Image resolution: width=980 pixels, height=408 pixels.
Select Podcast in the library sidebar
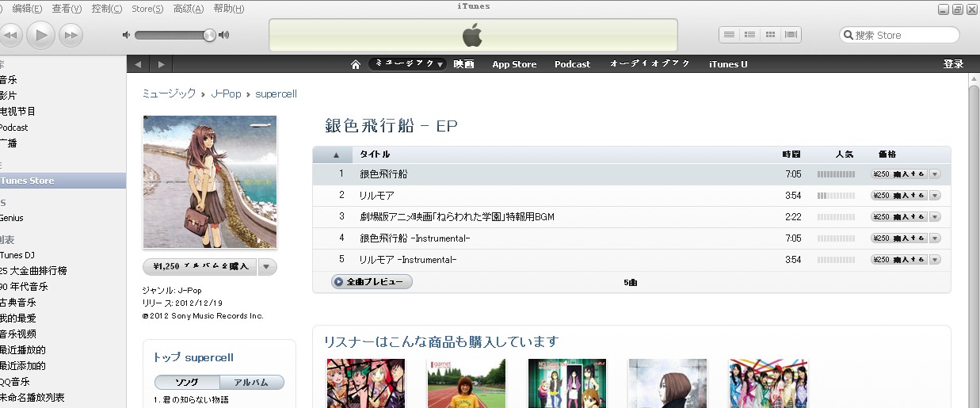click(x=13, y=128)
